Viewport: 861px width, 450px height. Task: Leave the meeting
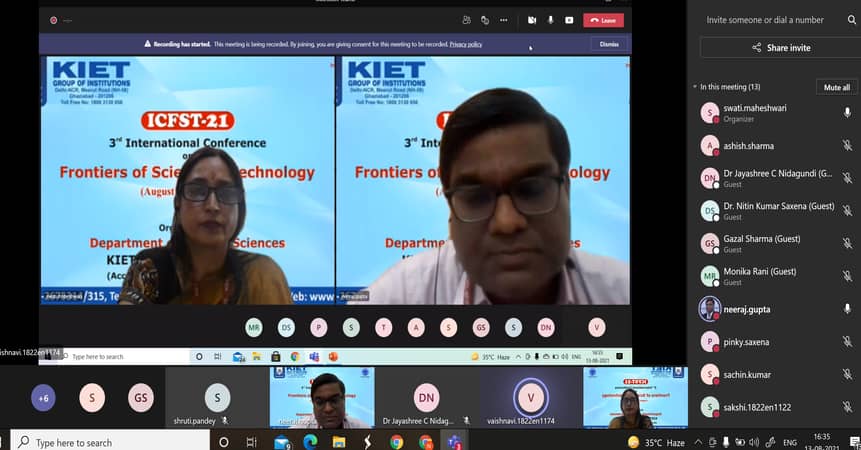point(603,20)
